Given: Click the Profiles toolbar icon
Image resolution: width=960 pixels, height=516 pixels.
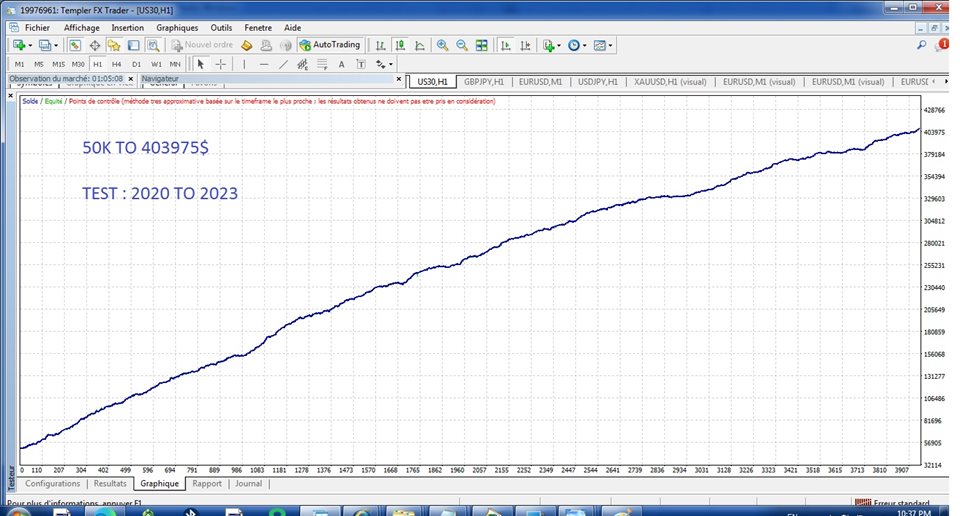Looking at the screenshot, I should pyautogui.click(x=45, y=45).
